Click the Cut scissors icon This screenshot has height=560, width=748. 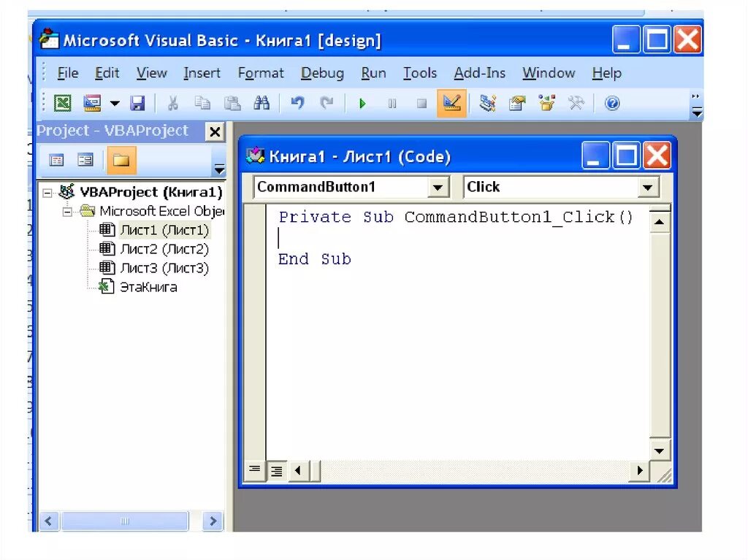tap(172, 103)
